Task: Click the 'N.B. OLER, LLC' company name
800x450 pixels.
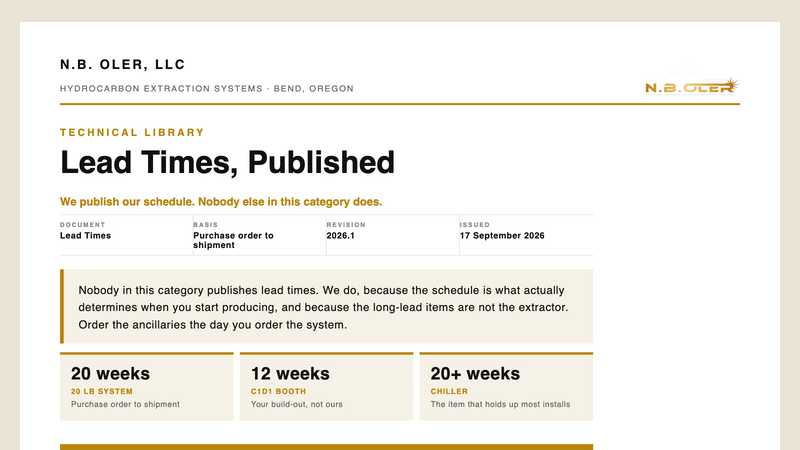Action: (122, 65)
